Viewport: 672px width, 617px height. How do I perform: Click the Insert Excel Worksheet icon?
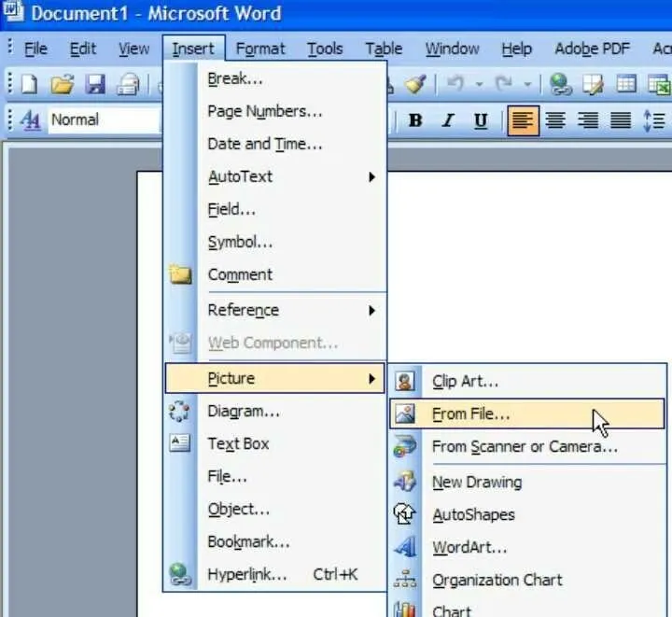click(659, 84)
